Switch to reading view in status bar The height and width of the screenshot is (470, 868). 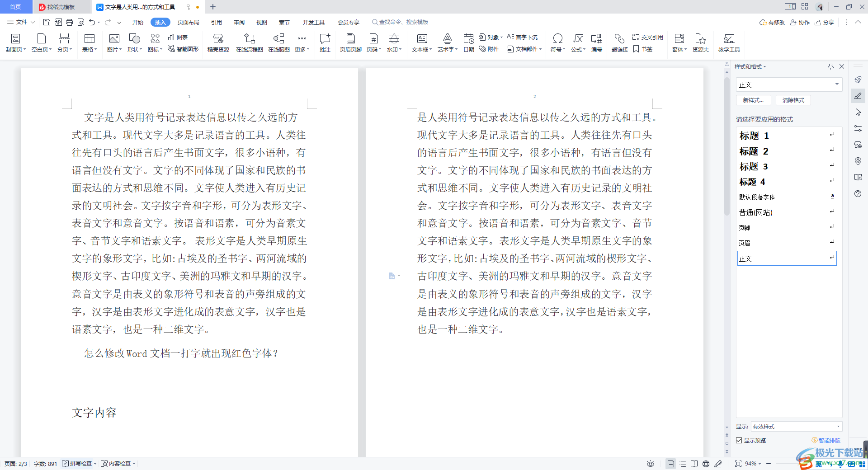pyautogui.click(x=694, y=464)
